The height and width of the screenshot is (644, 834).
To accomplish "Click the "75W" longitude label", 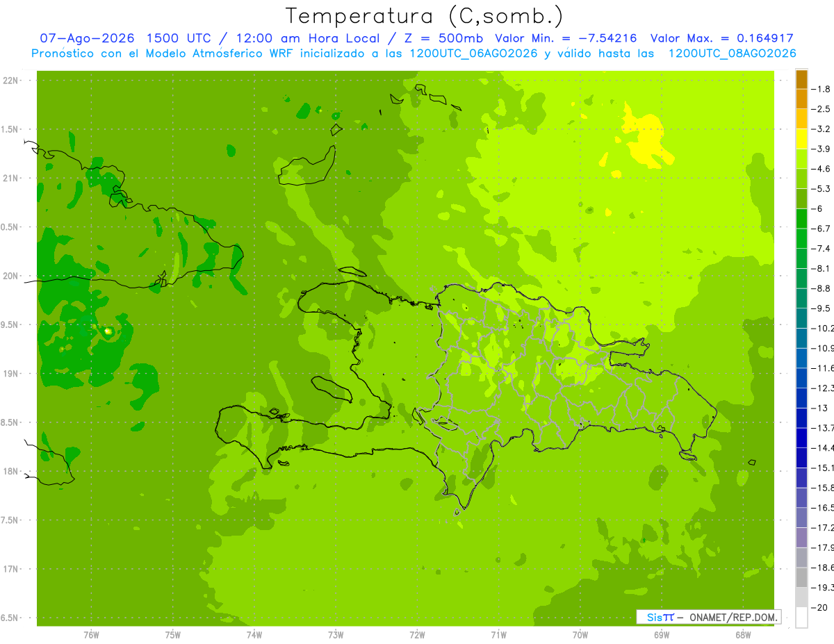I will pyautogui.click(x=172, y=634).
